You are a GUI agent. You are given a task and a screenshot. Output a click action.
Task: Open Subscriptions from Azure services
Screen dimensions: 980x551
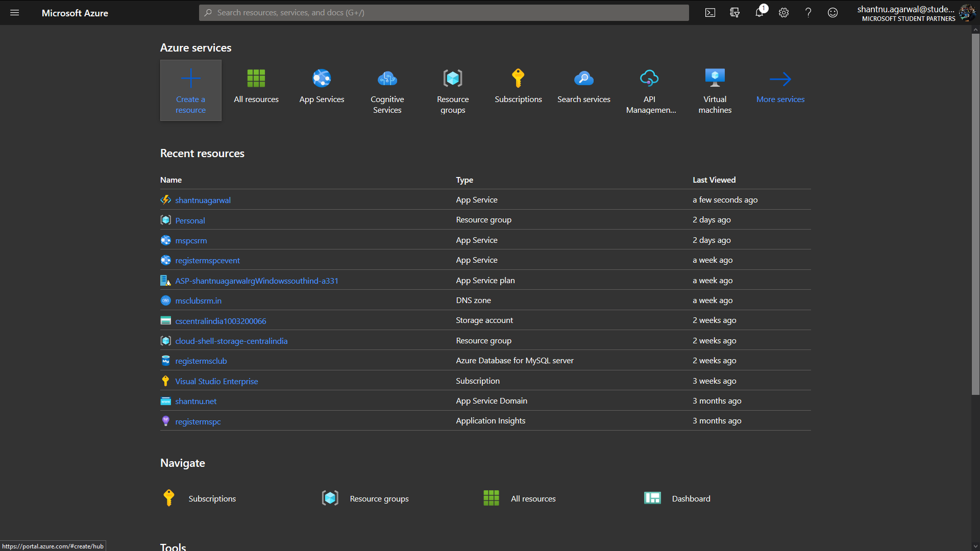(x=518, y=87)
